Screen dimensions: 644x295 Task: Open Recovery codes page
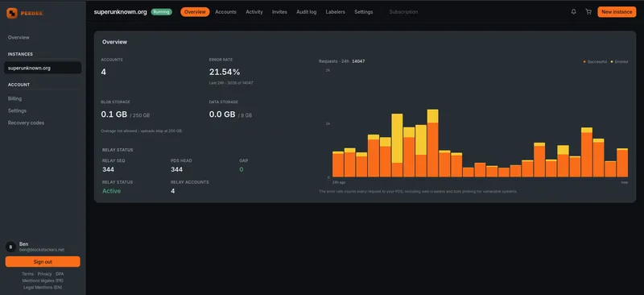click(26, 123)
